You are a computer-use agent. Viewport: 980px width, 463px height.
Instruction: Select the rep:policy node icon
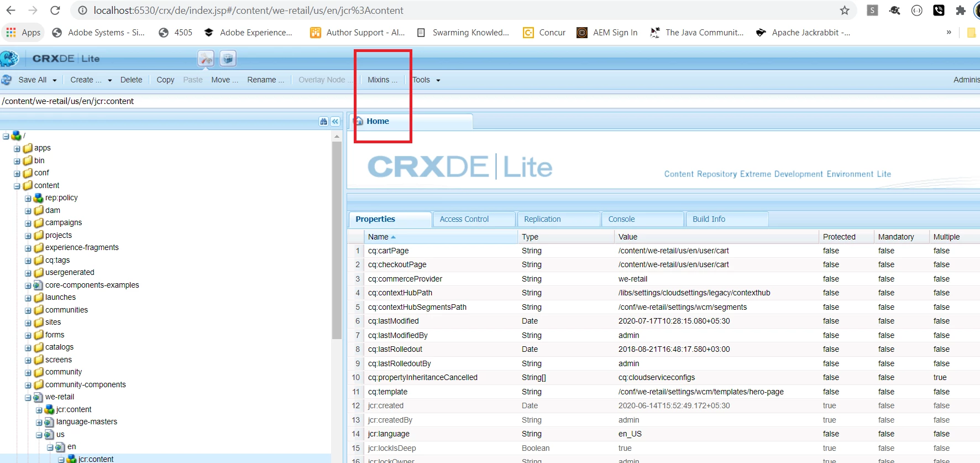tap(39, 198)
